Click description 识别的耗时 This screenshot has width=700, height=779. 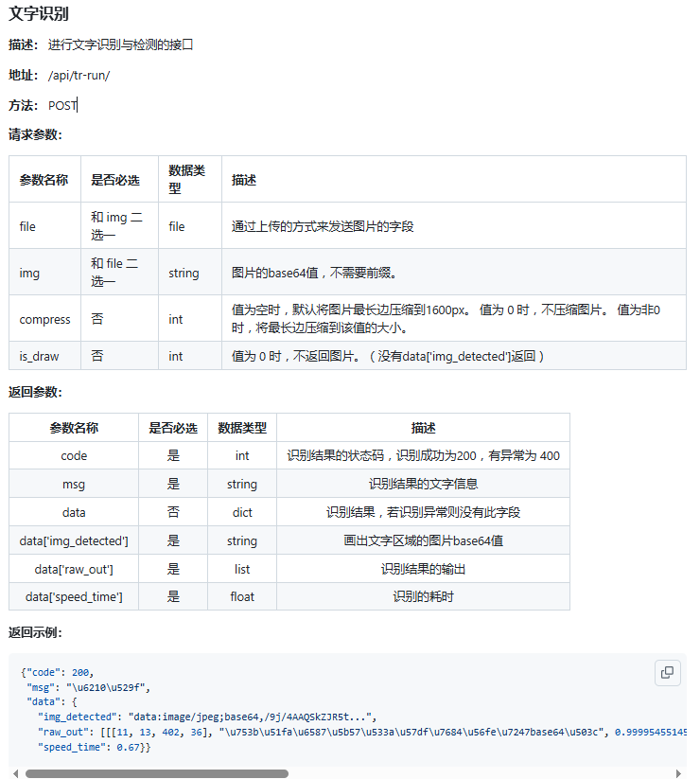coord(423,596)
